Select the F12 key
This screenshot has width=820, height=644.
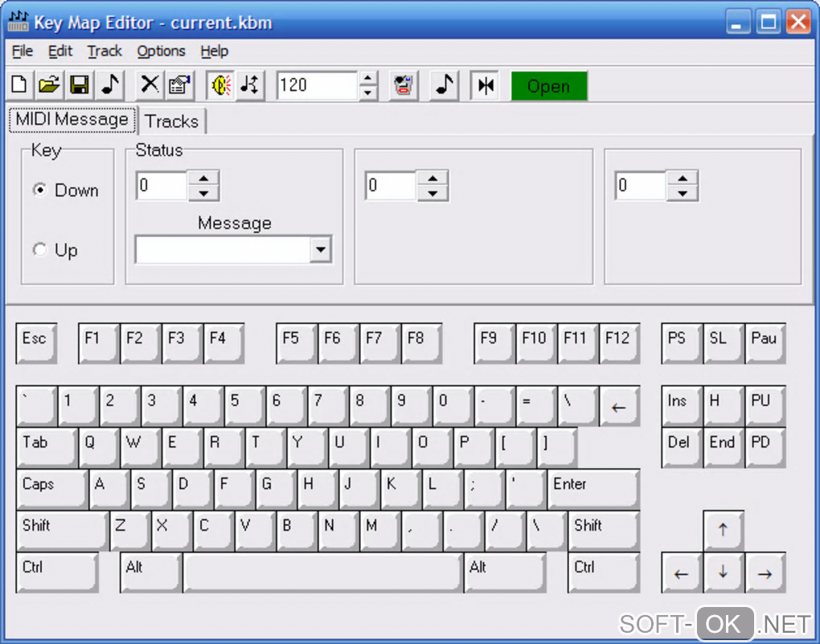coord(620,343)
